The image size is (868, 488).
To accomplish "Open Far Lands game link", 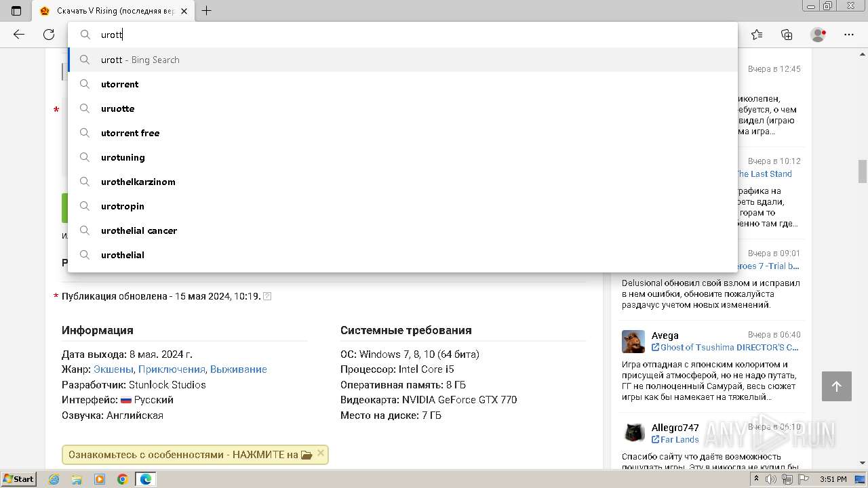I will pyautogui.click(x=675, y=439).
